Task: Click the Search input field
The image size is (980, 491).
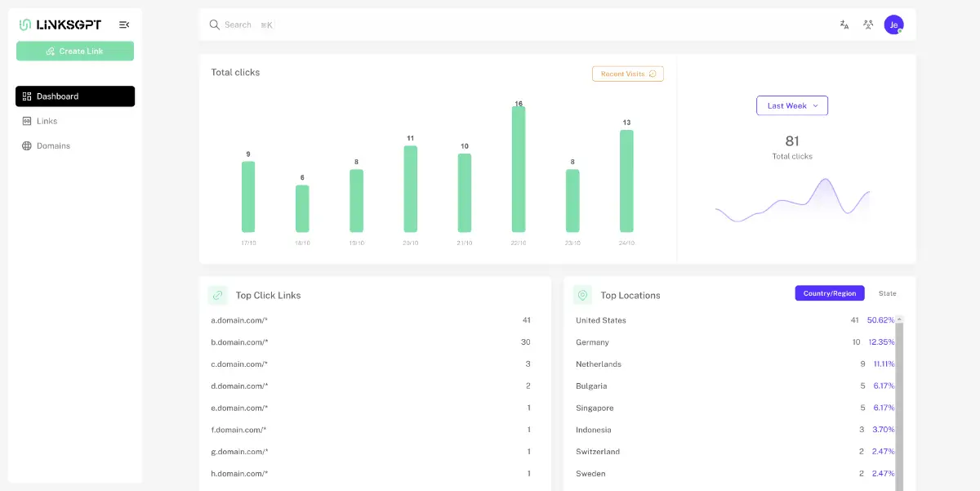Action: (237, 25)
